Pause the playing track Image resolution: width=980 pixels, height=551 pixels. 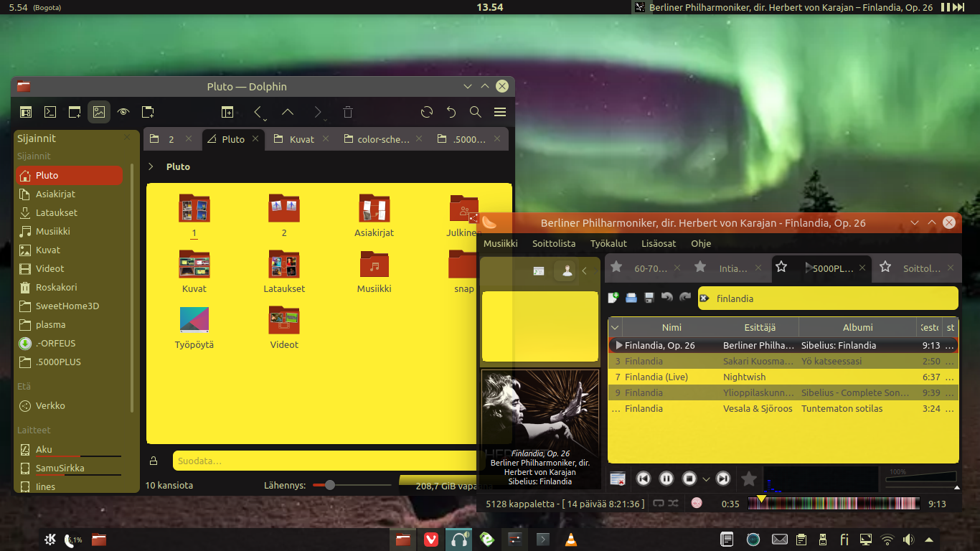pos(666,479)
